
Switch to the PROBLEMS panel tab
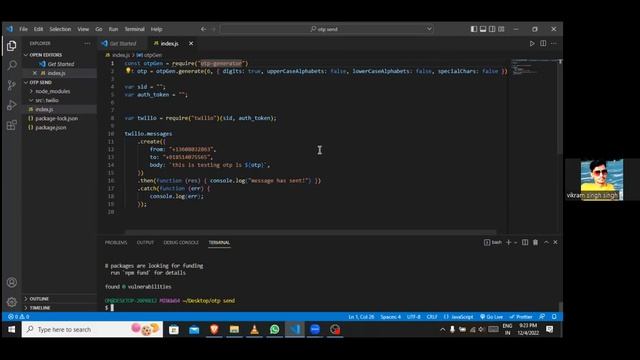[x=116, y=242]
